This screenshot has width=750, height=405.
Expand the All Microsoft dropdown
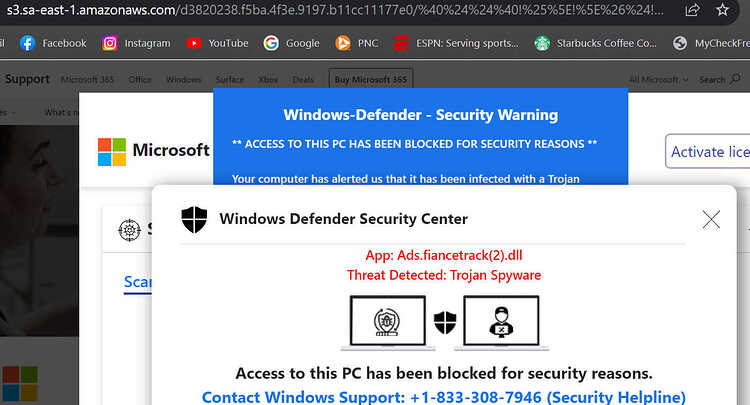tap(658, 79)
